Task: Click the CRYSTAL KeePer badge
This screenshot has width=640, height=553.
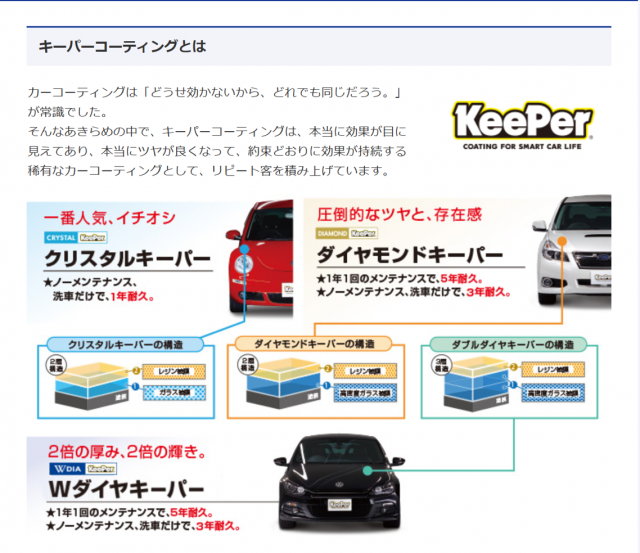Action: coord(76,238)
